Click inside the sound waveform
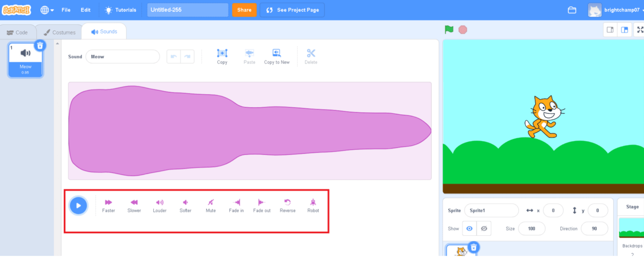 tap(250, 131)
